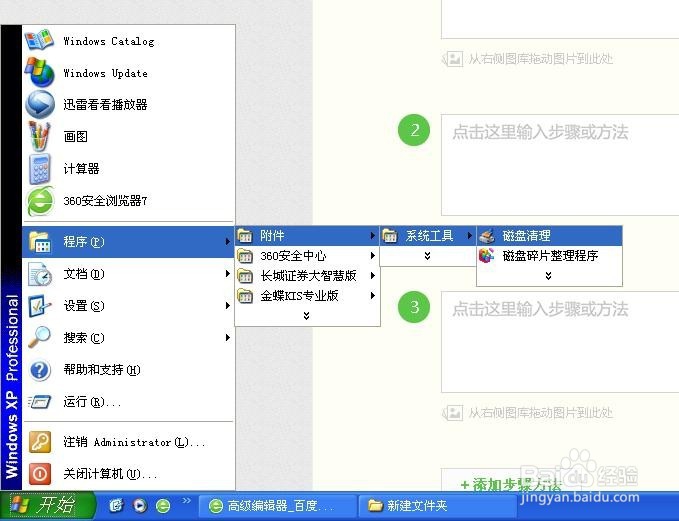679x521 pixels.
Task: Click the text 'Windows Update'
Action: 105,73
